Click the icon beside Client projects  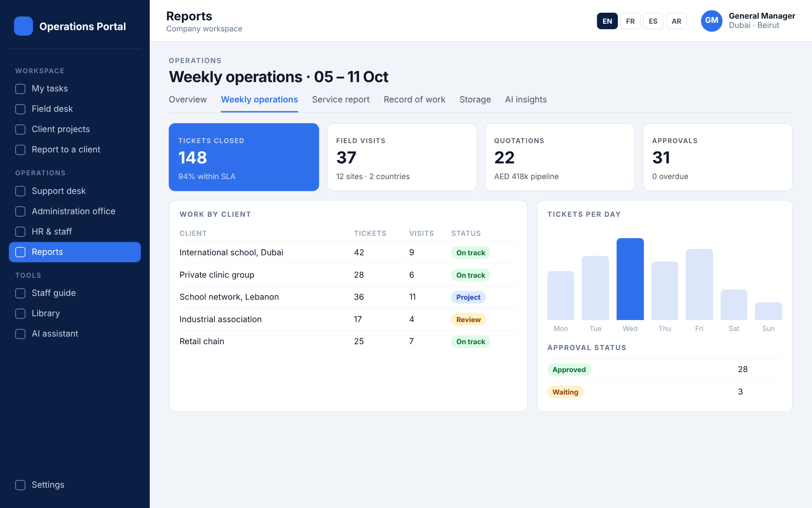coord(20,130)
